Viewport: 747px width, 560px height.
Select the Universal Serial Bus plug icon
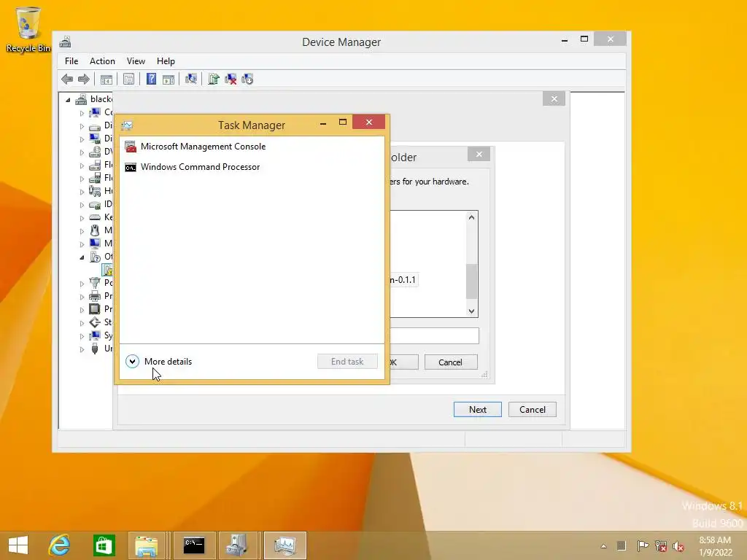[95, 349]
